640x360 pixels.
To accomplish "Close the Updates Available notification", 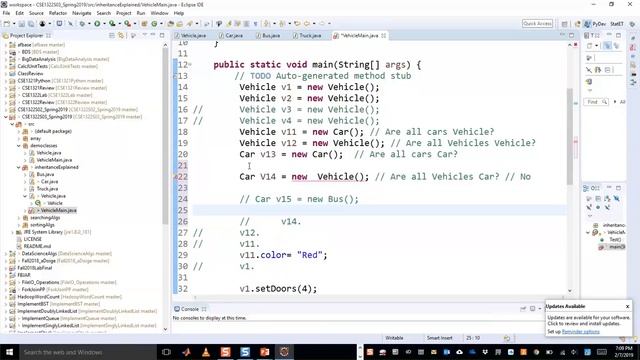I will [x=627, y=306].
